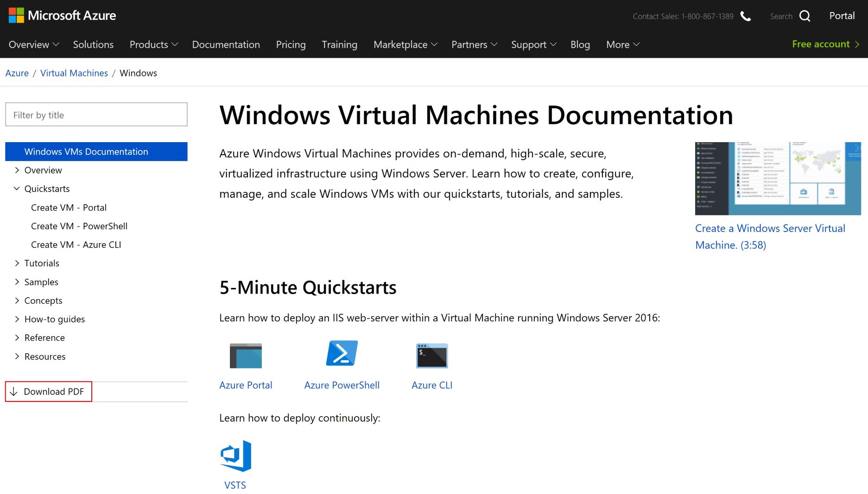This screenshot has height=494, width=868.
Task: Open the Azure Portal quickstart icon
Action: (246, 356)
